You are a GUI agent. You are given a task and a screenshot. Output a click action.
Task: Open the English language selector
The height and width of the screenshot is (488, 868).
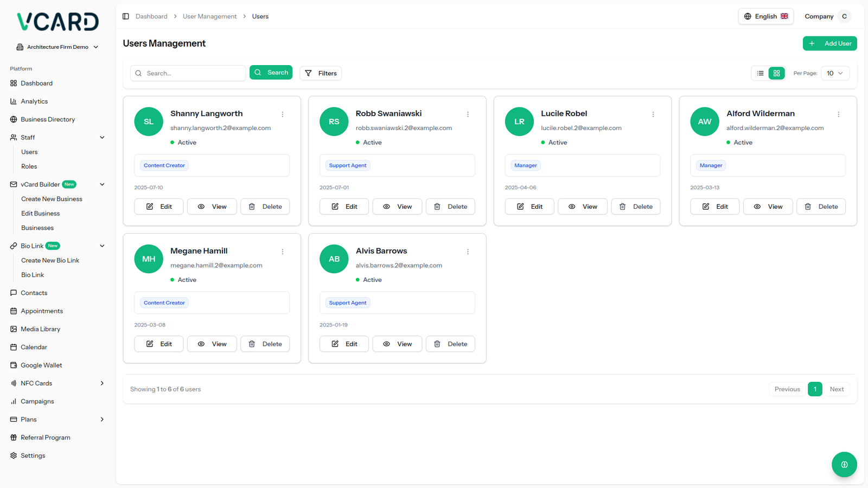point(765,16)
